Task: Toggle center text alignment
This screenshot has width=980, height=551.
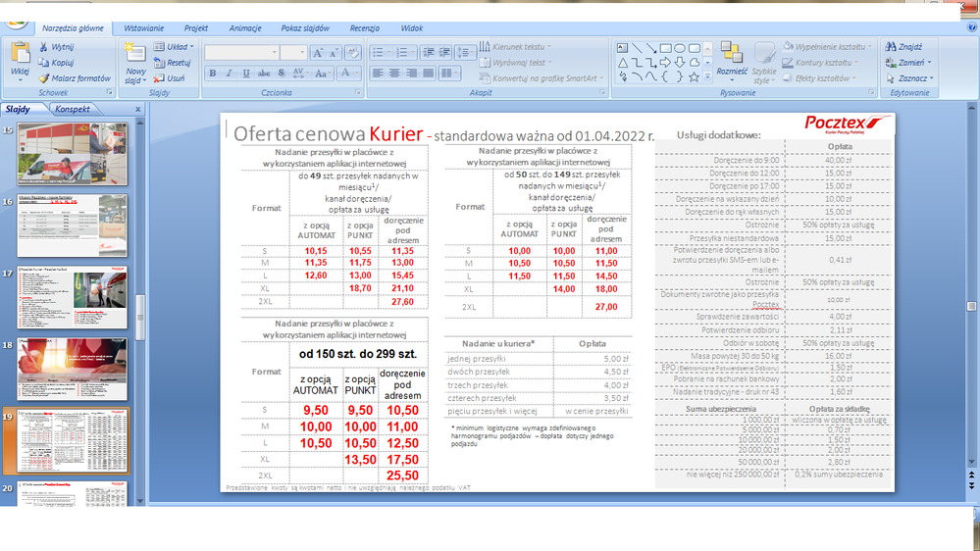Action: (394, 74)
